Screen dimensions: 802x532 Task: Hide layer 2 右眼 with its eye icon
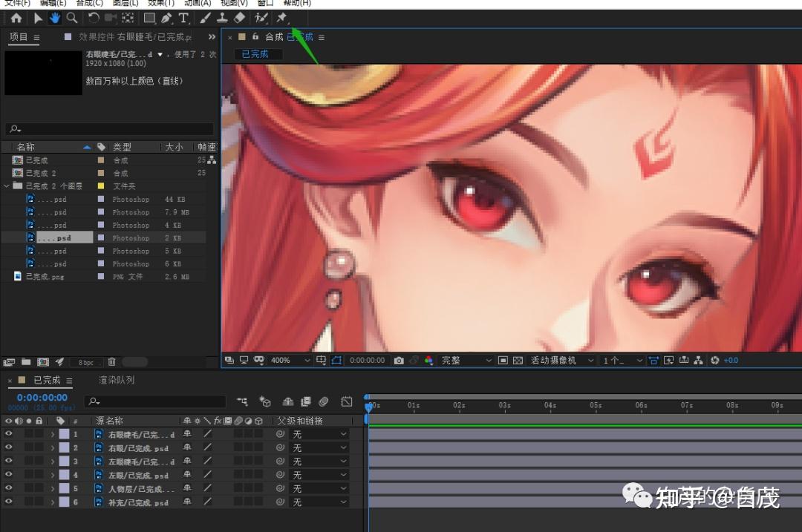click(9, 447)
